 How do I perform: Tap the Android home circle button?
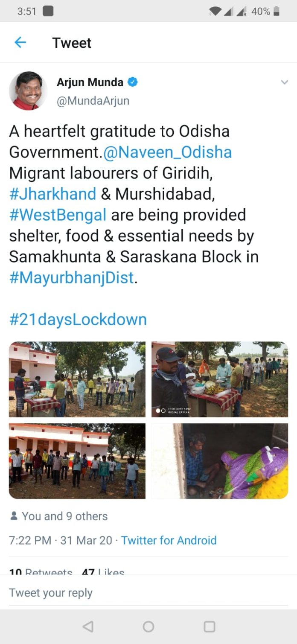click(x=148, y=627)
